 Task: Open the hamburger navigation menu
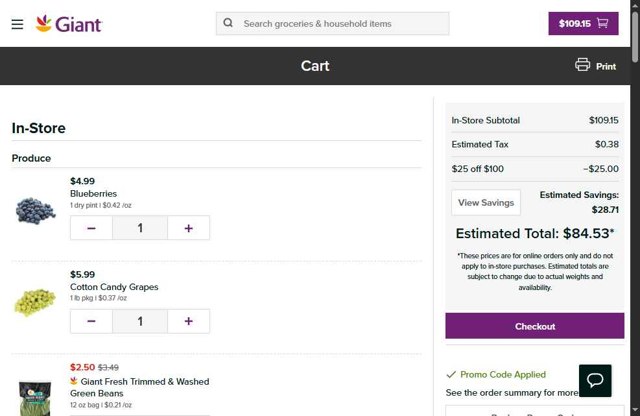[17, 24]
